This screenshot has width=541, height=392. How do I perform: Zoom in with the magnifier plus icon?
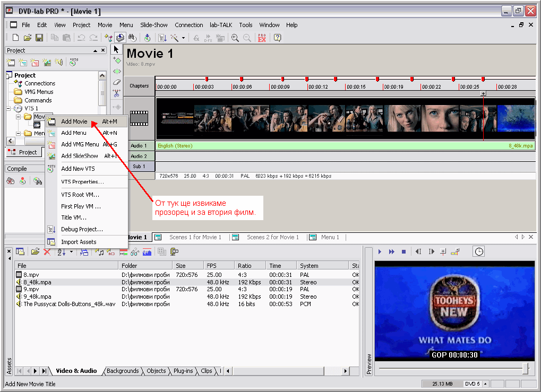click(x=235, y=38)
